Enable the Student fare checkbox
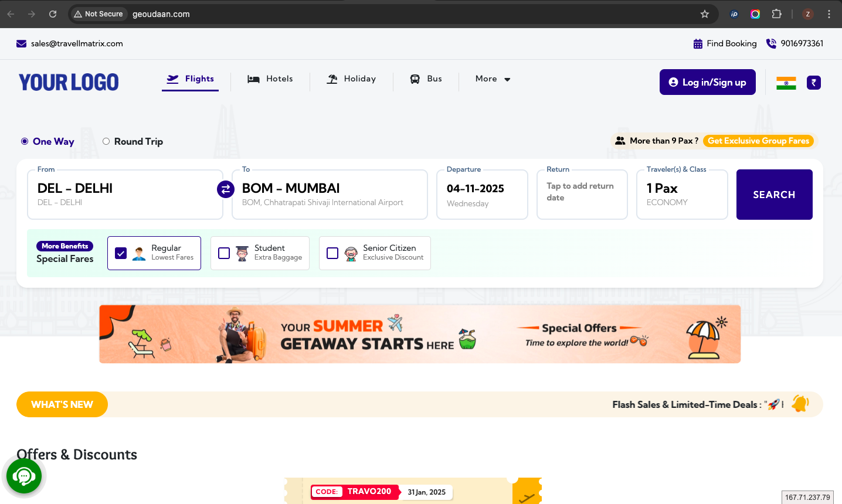842x504 pixels. pos(224,253)
